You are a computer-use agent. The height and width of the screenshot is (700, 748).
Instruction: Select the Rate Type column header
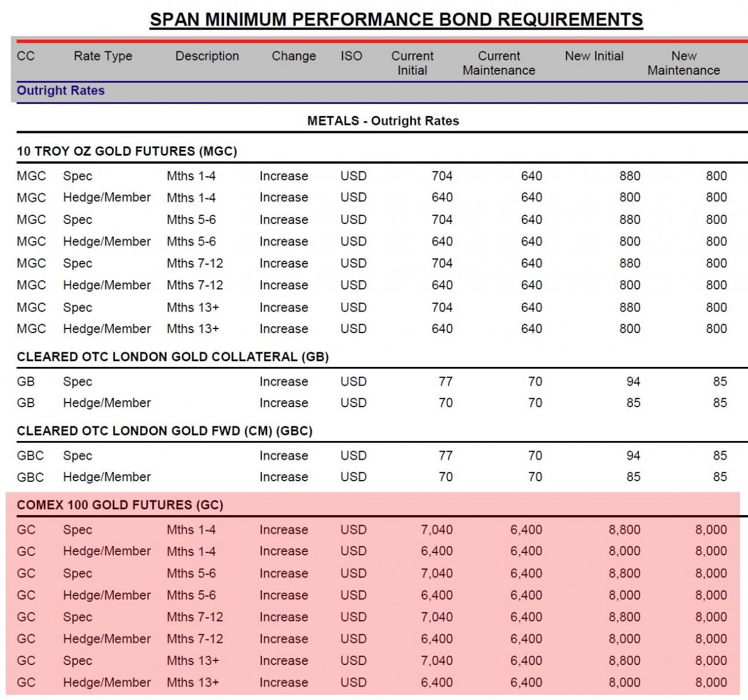coord(103,56)
